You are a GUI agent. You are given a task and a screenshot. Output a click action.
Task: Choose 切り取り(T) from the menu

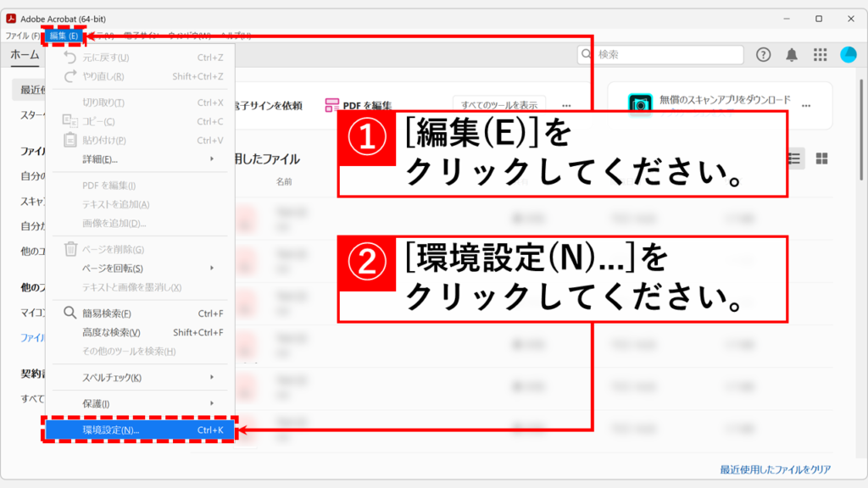(140, 103)
